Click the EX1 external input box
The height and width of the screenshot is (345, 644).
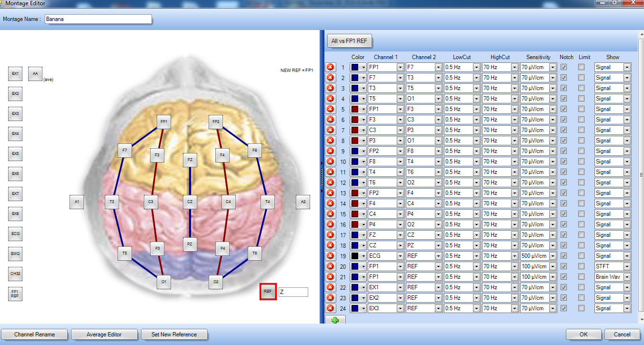(x=15, y=74)
